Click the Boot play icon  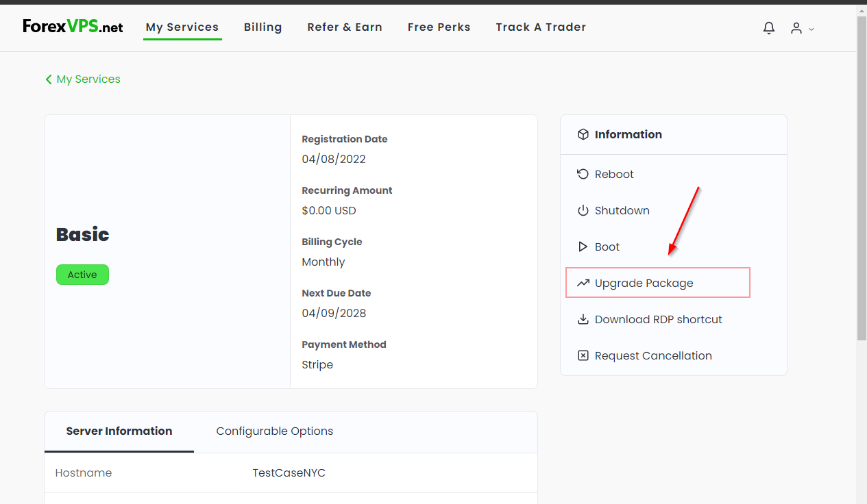(583, 247)
